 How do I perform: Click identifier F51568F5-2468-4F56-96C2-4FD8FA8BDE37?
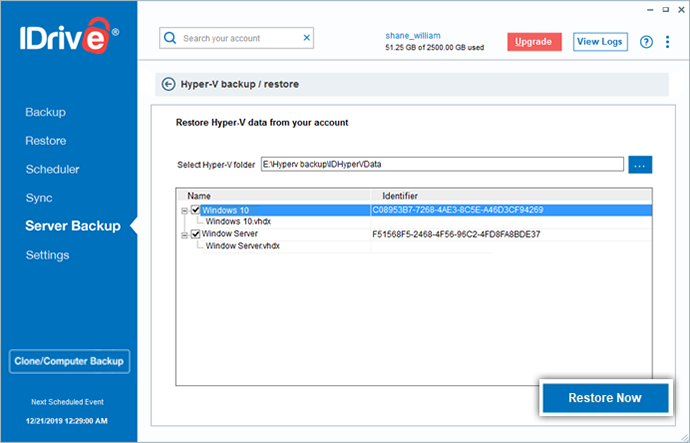(456, 234)
